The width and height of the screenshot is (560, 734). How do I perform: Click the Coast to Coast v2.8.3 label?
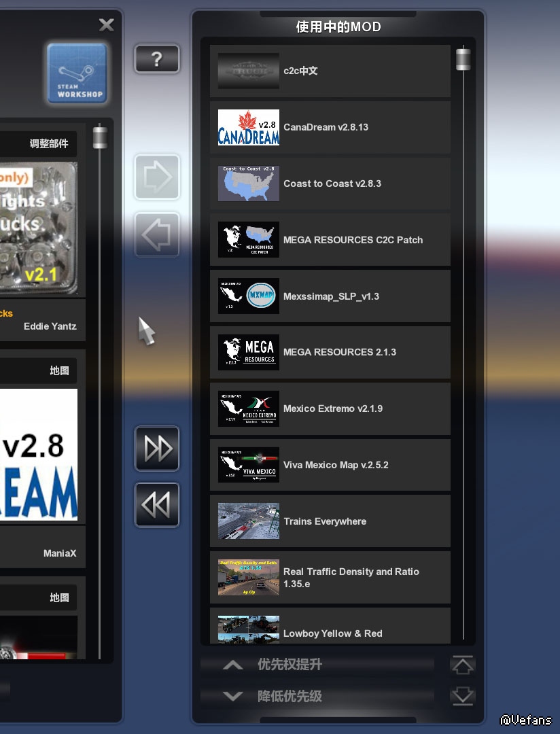(x=332, y=183)
